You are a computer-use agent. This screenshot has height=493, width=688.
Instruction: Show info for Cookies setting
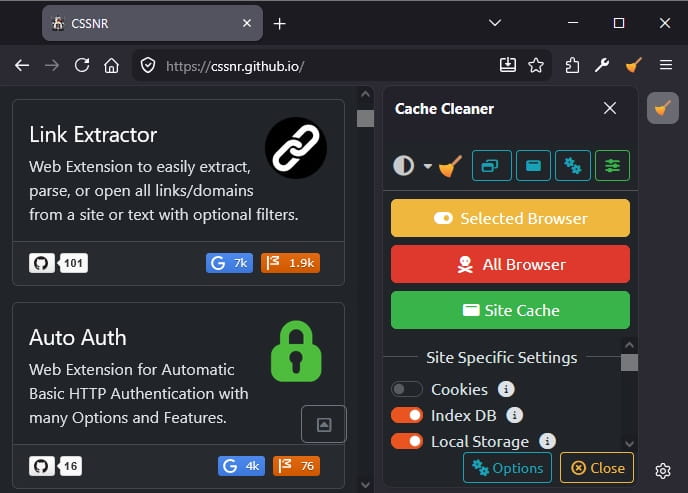pos(506,389)
